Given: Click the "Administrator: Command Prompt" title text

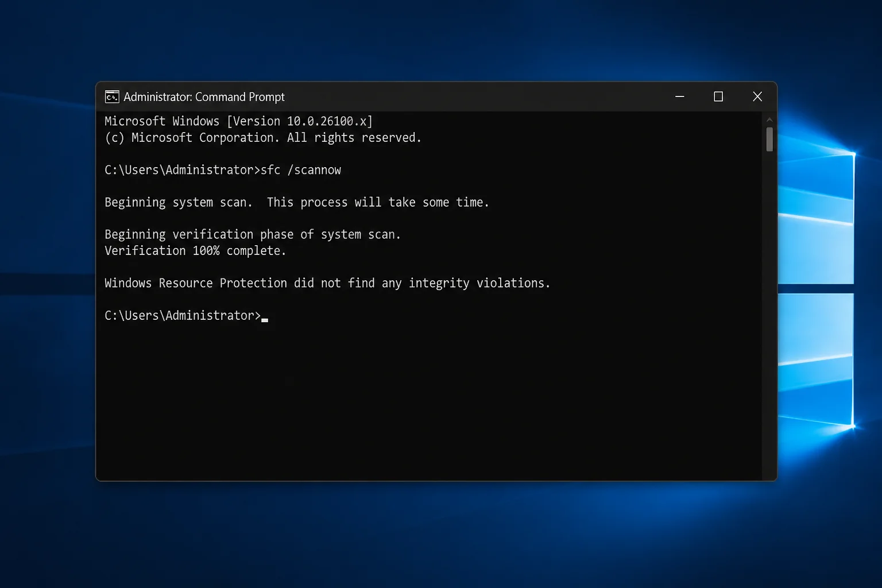Looking at the screenshot, I should point(204,97).
